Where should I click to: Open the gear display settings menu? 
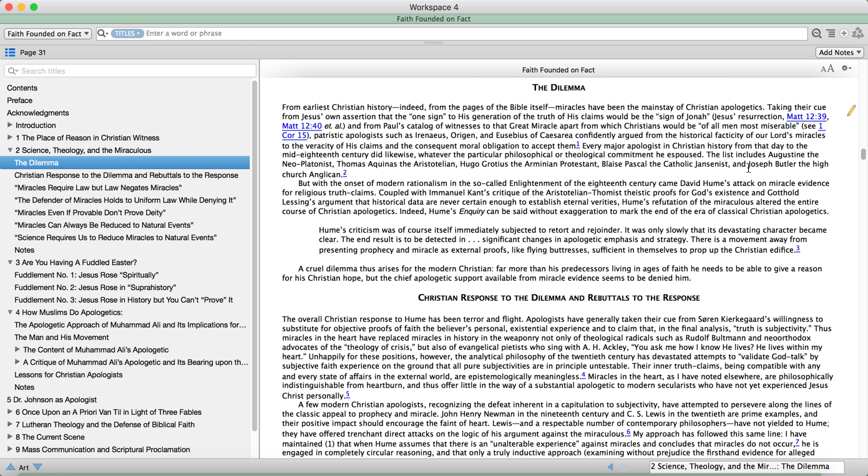(x=846, y=69)
